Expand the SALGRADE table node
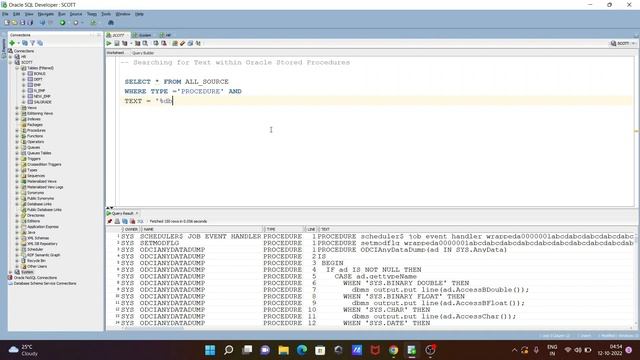This screenshot has width=640, height=360. [x=24, y=102]
